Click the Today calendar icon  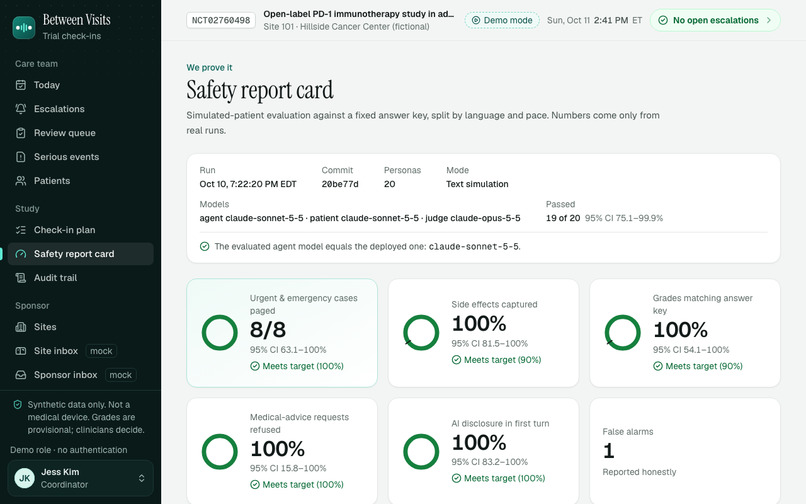[x=21, y=85]
